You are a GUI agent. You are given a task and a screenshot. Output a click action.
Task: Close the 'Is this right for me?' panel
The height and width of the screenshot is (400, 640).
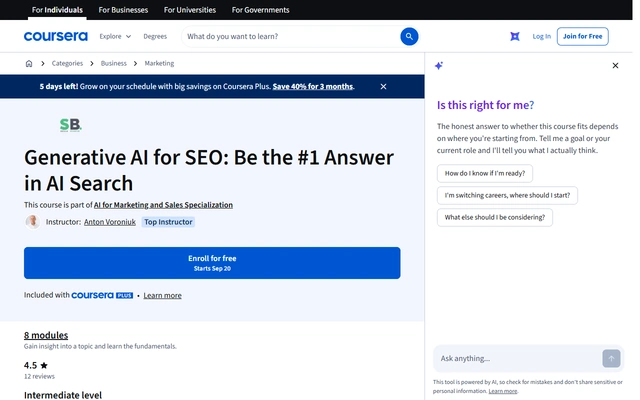pos(615,65)
